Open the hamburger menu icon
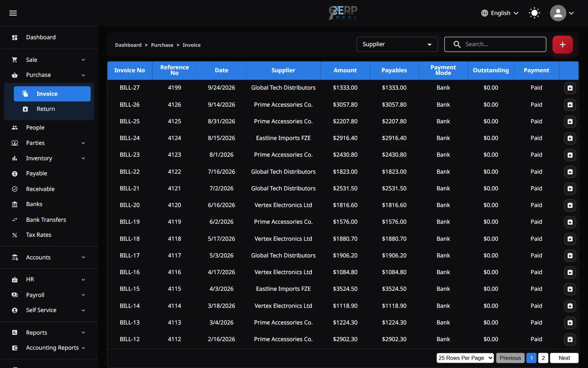 click(x=13, y=13)
